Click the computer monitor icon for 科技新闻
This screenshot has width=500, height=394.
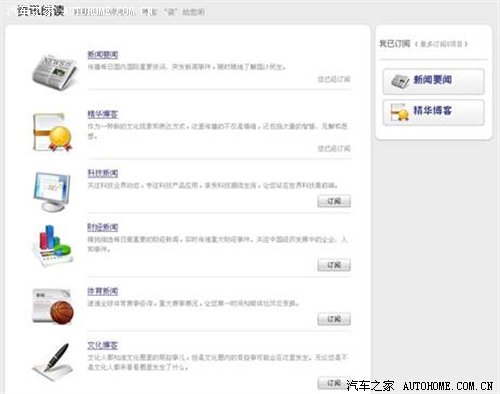coord(52,191)
